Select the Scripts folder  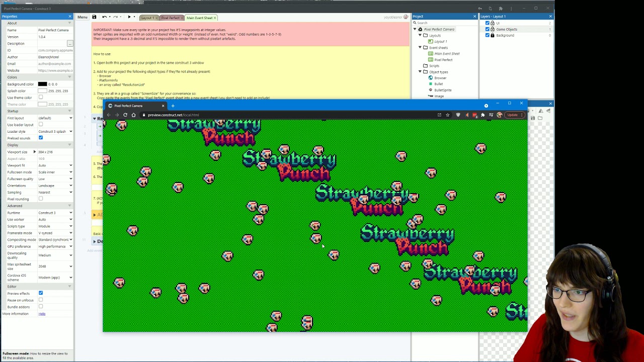coord(434,66)
